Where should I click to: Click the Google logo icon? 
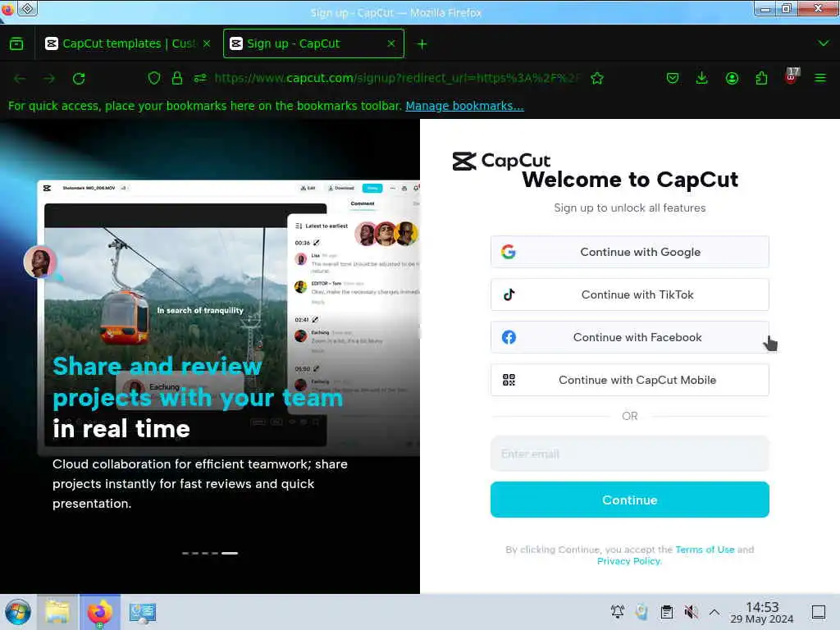pos(509,252)
